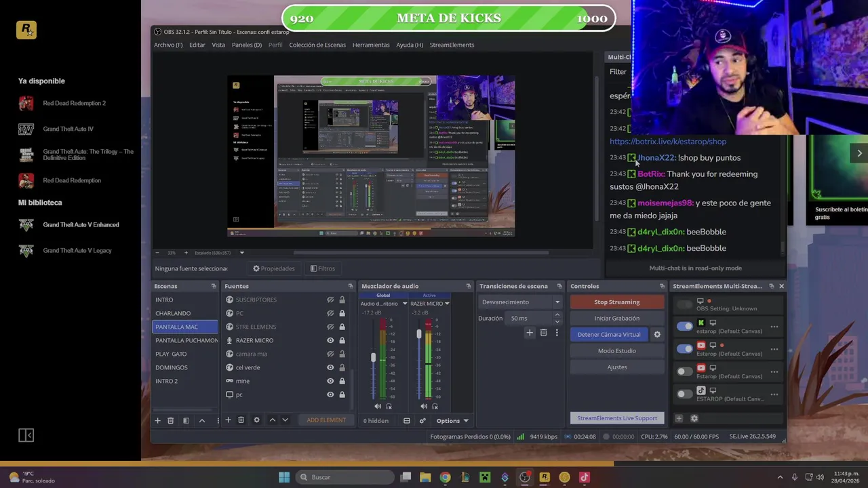Toggle the OBS Setting Unknown output switch
The image size is (868, 488).
[685, 304]
